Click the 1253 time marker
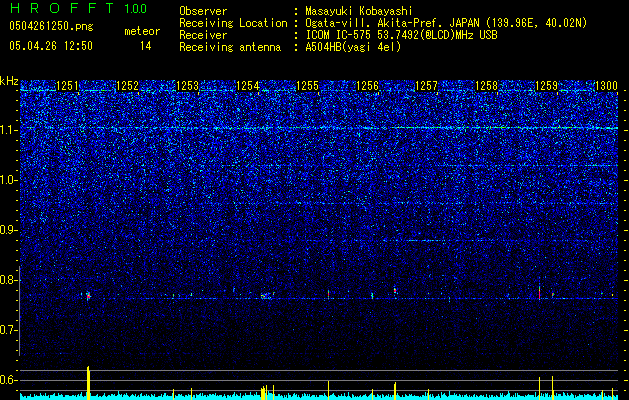This screenshot has height=400, width=629. coord(187,85)
